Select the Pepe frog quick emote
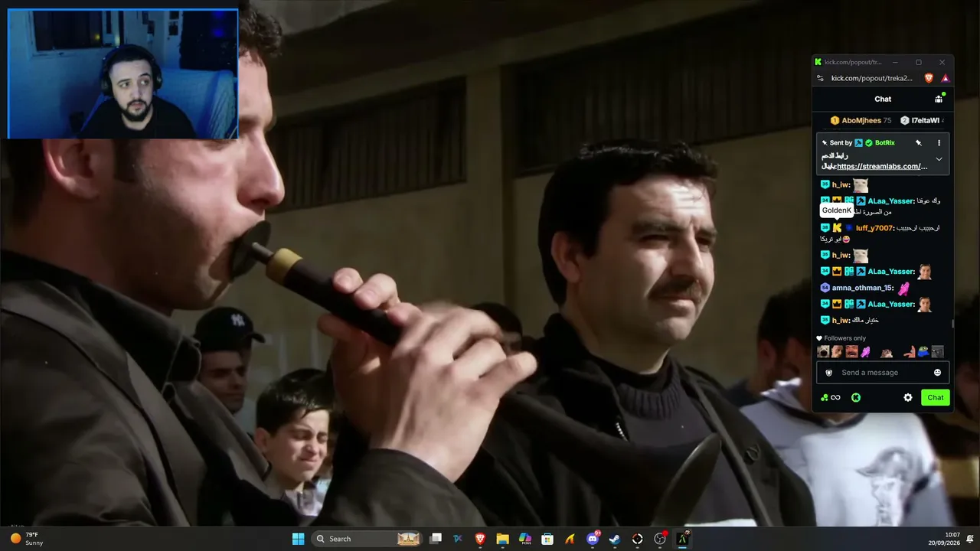 tap(923, 352)
